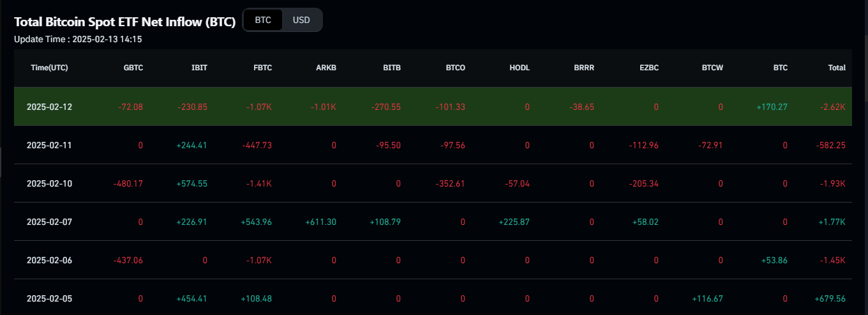Click the Time(UTC) column header
This screenshot has height=315, width=868.
coord(49,68)
